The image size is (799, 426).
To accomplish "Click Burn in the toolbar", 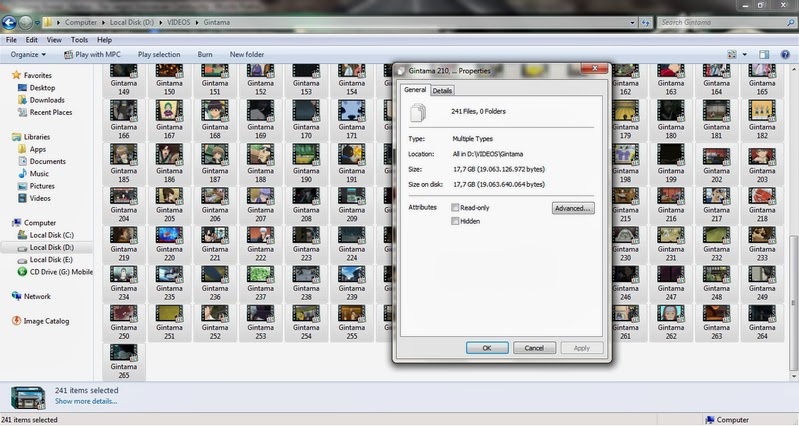I will coord(205,55).
